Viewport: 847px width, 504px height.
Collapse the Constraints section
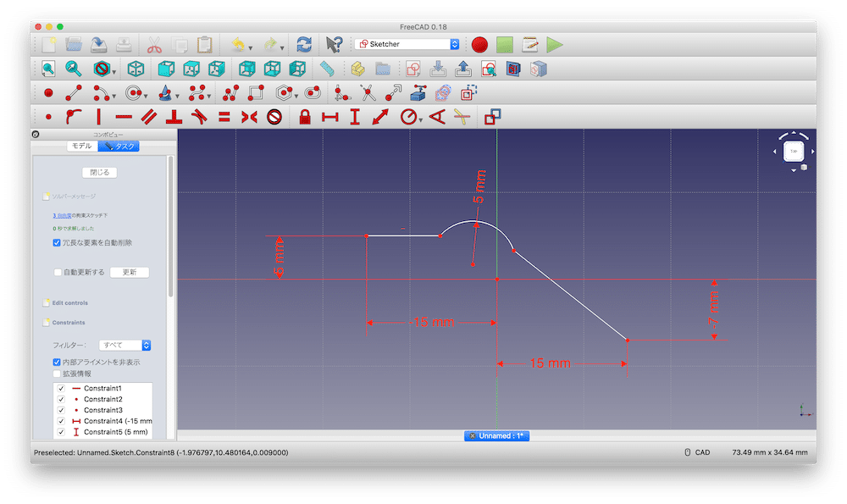pos(68,323)
